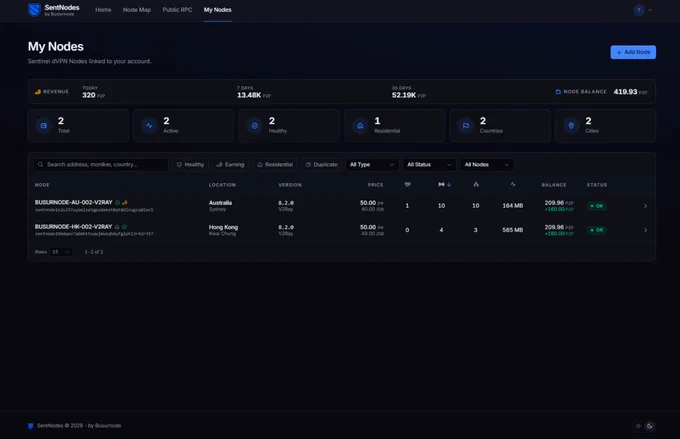This screenshot has width=680, height=439.
Task: Sort by Balance column header
Action: (x=554, y=185)
